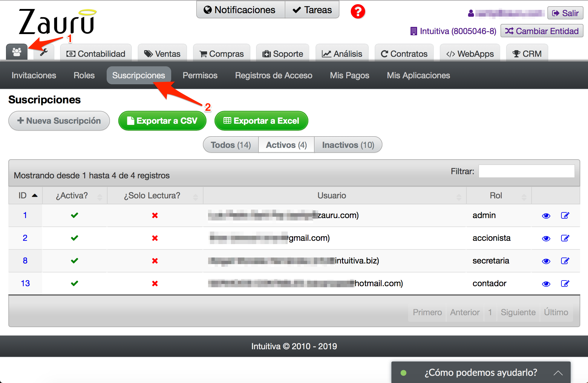Image resolution: width=588 pixels, height=383 pixels.
Task: View subscription of accionista row eye icon
Action: click(546, 238)
